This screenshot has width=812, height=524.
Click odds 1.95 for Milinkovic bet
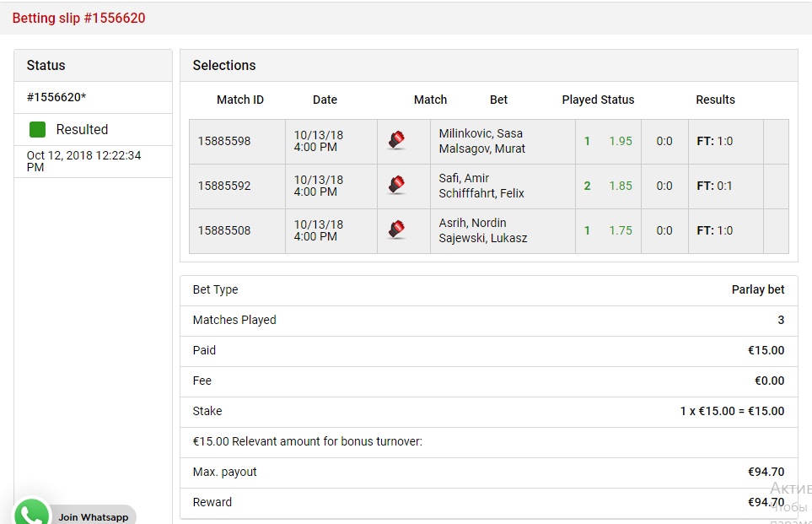621,141
